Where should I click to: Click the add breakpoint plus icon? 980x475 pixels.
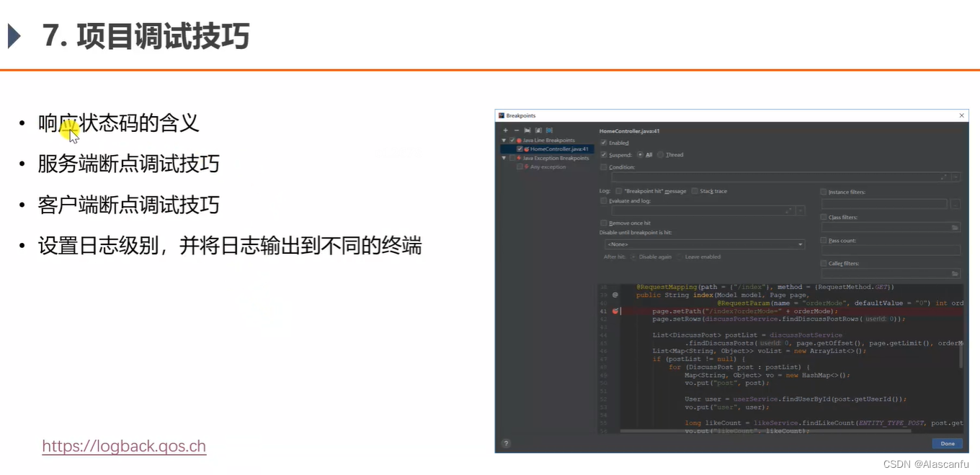point(505,130)
